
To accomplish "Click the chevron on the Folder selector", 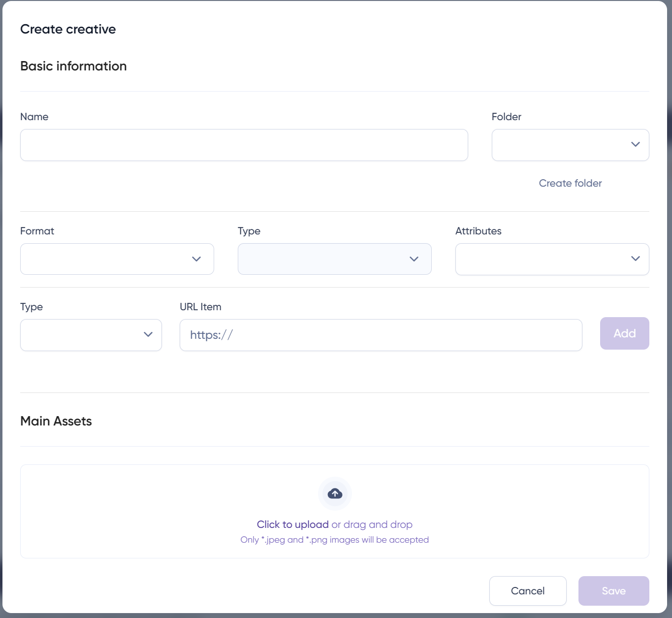I will [x=635, y=144].
